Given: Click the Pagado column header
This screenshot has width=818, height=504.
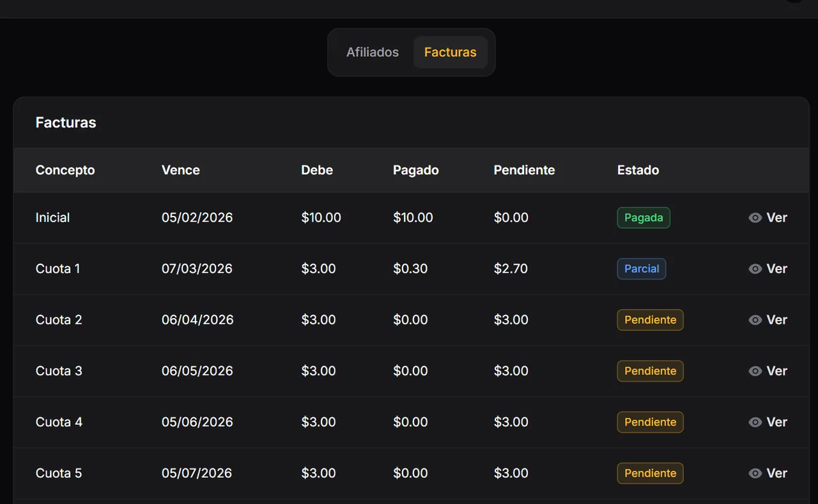Looking at the screenshot, I should pyautogui.click(x=416, y=170).
